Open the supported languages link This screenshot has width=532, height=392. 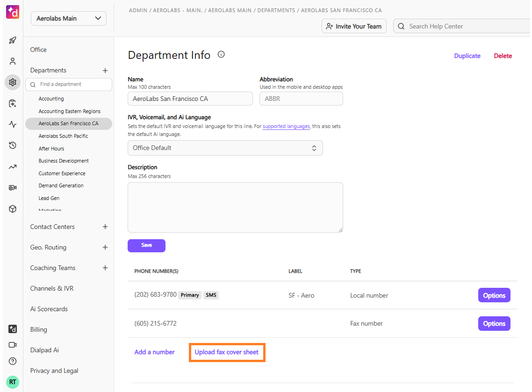point(286,126)
